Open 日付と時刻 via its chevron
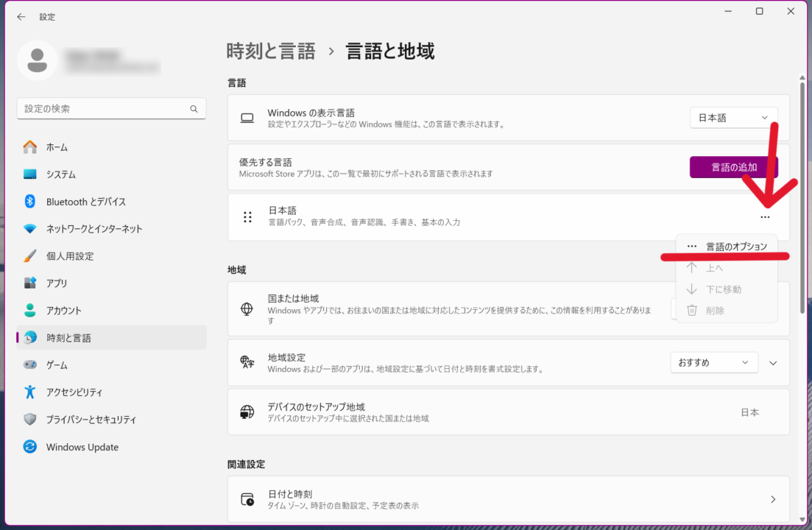Viewport: 812px width, 530px height. 773,500
